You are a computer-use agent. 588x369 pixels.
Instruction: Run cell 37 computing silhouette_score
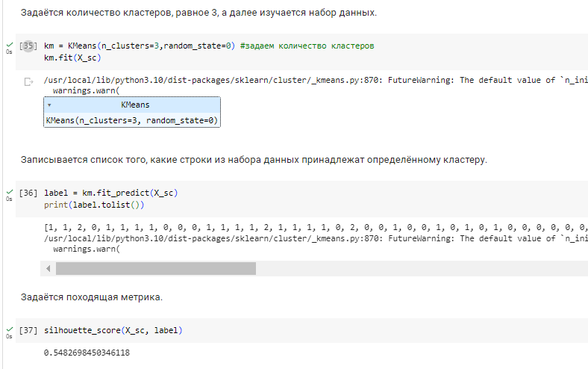click(x=28, y=329)
